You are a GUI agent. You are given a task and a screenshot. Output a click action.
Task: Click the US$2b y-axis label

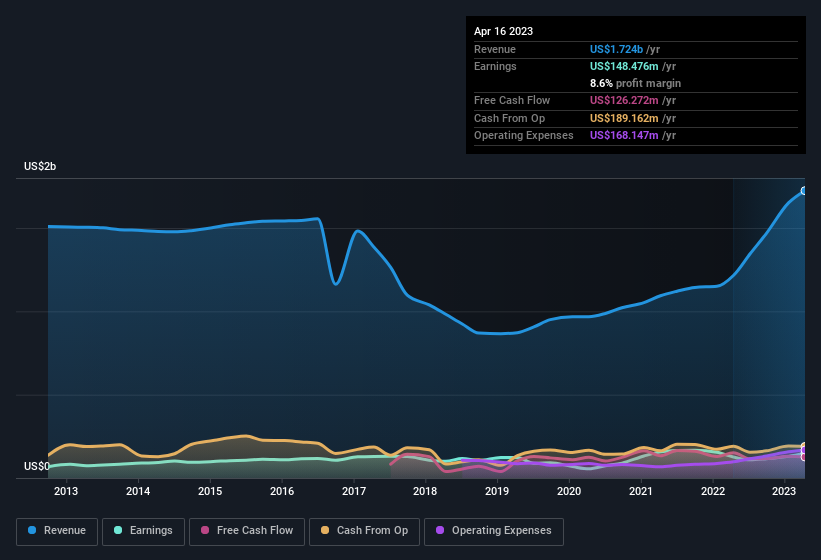pos(40,166)
